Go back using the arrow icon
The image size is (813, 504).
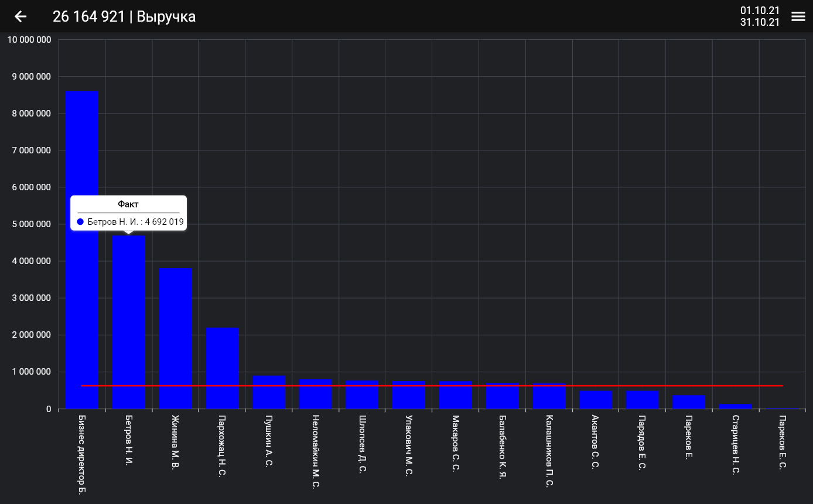(x=21, y=16)
